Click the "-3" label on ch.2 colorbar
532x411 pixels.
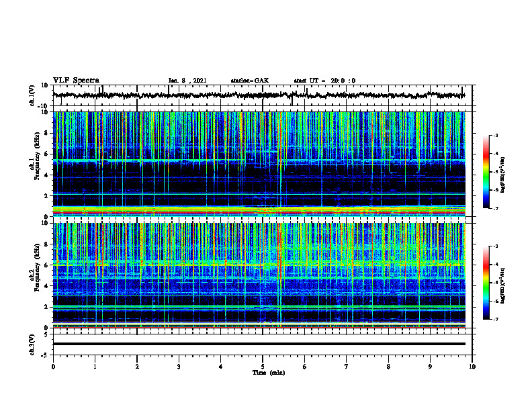(x=496, y=246)
